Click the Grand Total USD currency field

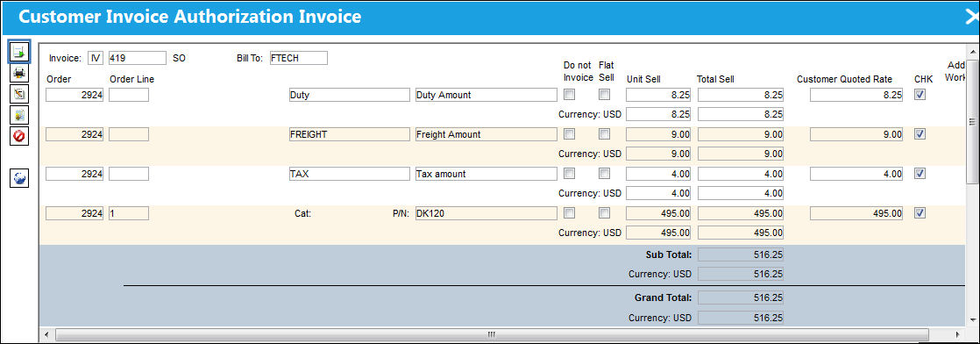point(741,318)
